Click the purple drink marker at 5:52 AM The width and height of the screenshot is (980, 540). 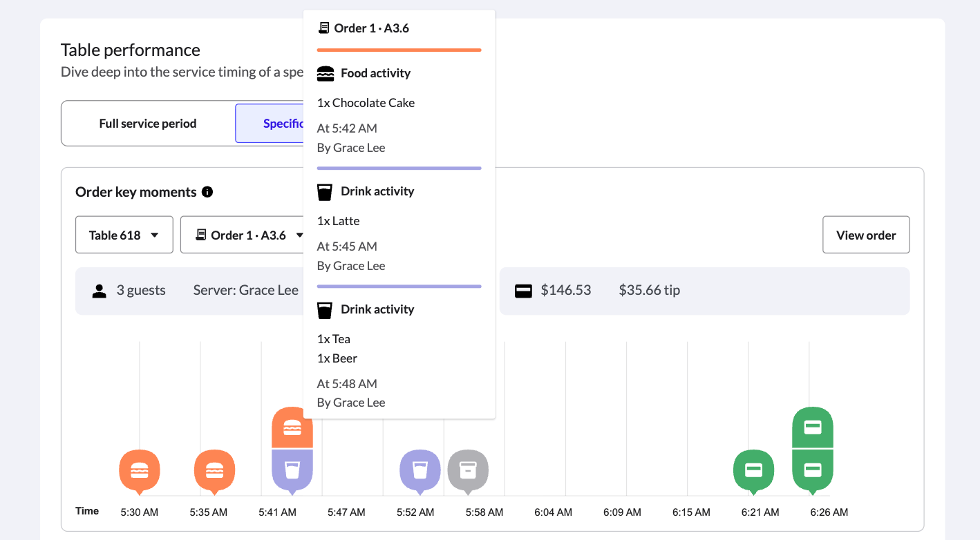point(420,471)
